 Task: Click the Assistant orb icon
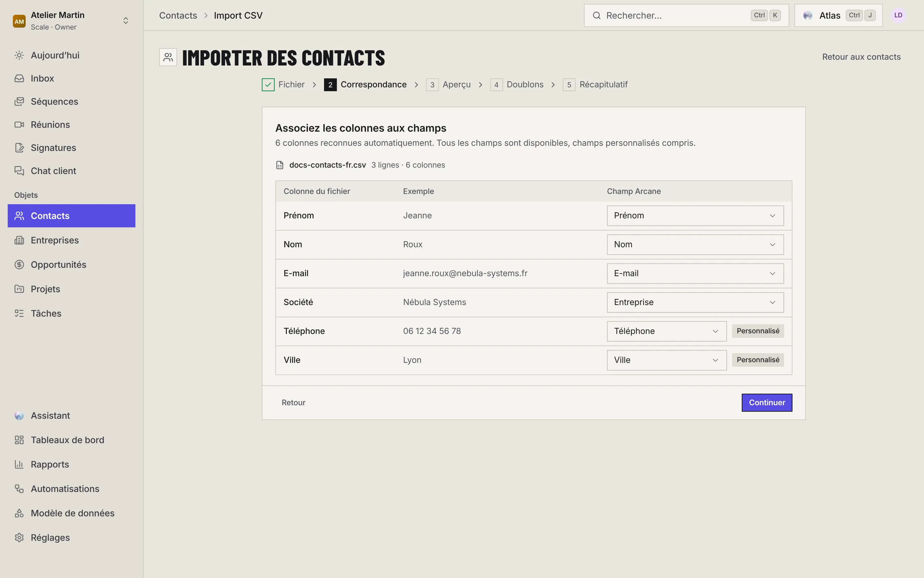point(19,416)
